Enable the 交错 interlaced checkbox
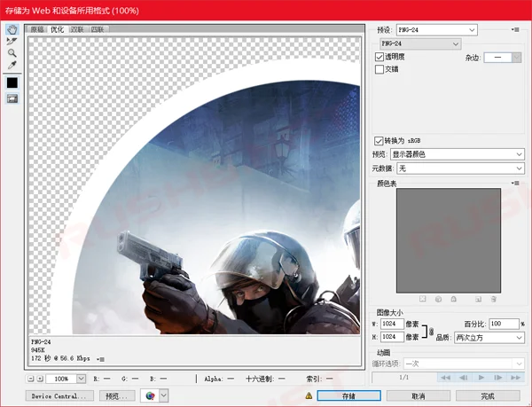This screenshot has height=407, width=532. (x=379, y=69)
